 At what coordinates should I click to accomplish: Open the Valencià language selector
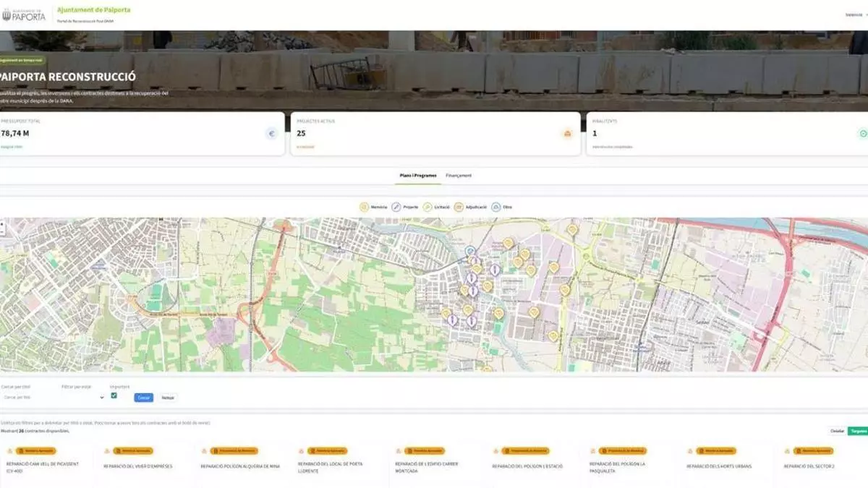[x=855, y=14]
